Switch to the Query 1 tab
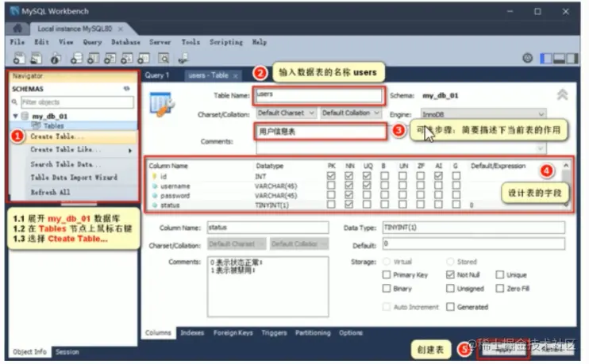Viewport: 589px width, 364px height. [x=157, y=75]
